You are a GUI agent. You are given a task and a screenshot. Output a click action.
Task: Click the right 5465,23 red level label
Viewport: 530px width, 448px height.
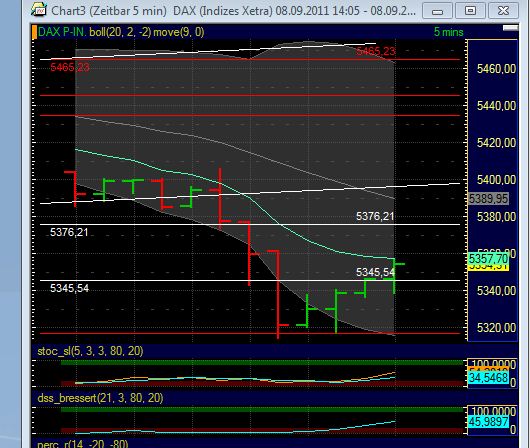click(x=376, y=51)
